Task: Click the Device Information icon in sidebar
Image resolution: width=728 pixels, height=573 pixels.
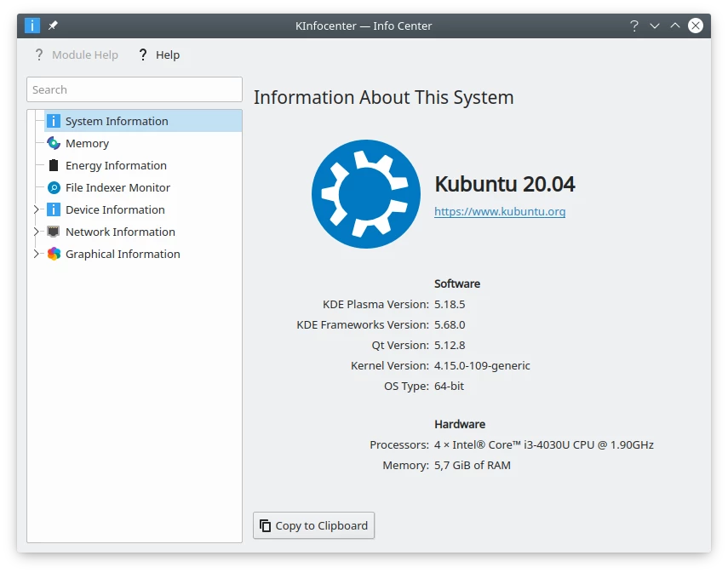Action: tap(53, 209)
